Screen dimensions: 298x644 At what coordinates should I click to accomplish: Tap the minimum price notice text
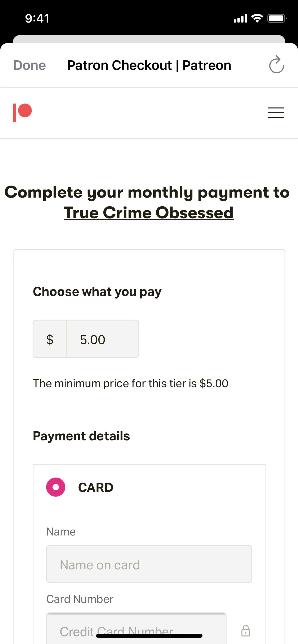click(131, 383)
